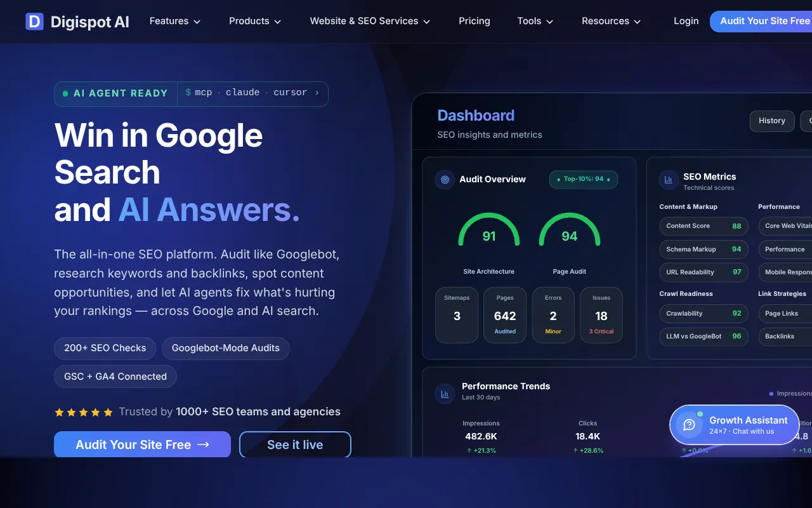The image size is (812, 508).
Task: Click the five-star rating icons
Action: pos(84,412)
